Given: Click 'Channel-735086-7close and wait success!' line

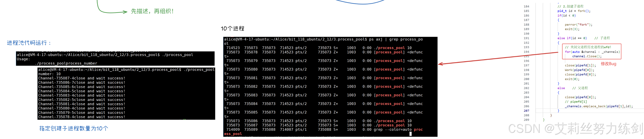Looking at the screenshot, I should pos(82,82).
